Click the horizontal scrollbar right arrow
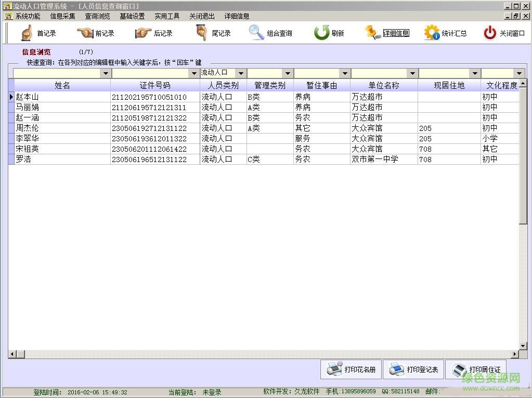Viewport: 532px width, 398px height. point(515,354)
